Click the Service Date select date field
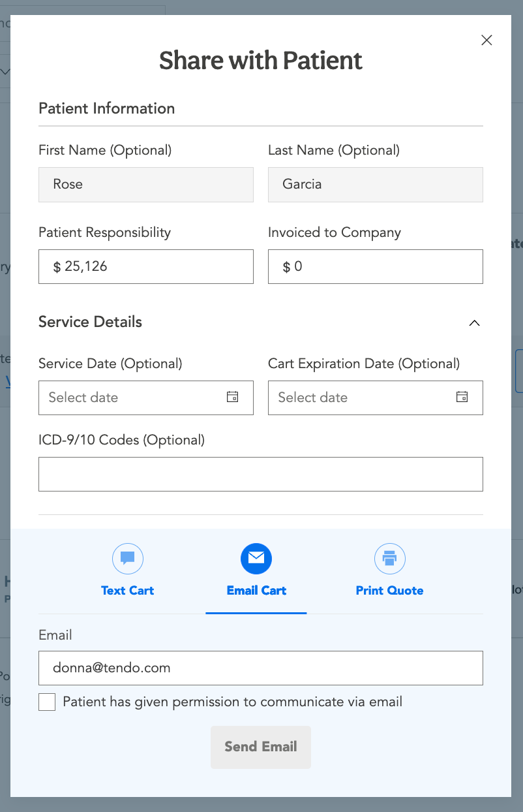Screen dimensions: 523x812 pyautogui.click(x=130, y=398)
